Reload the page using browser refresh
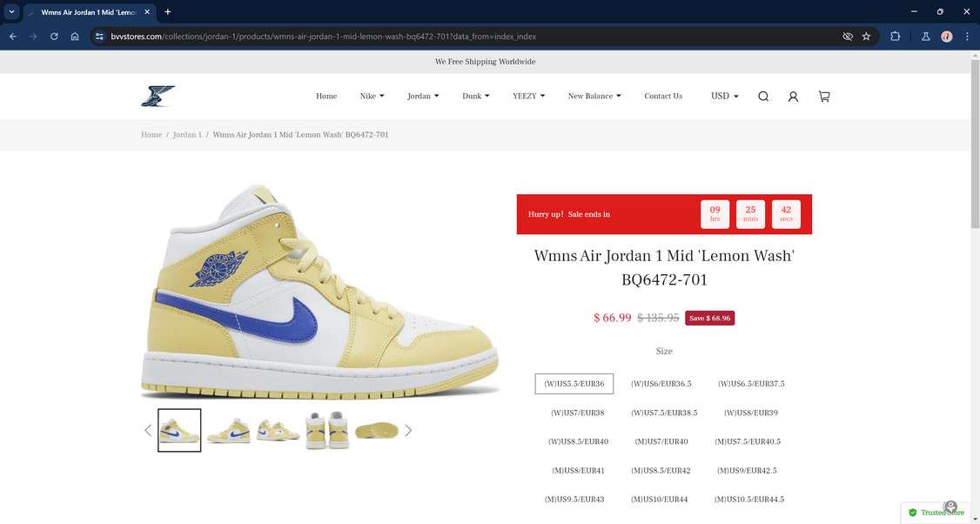The height and width of the screenshot is (524, 980). [x=54, y=37]
